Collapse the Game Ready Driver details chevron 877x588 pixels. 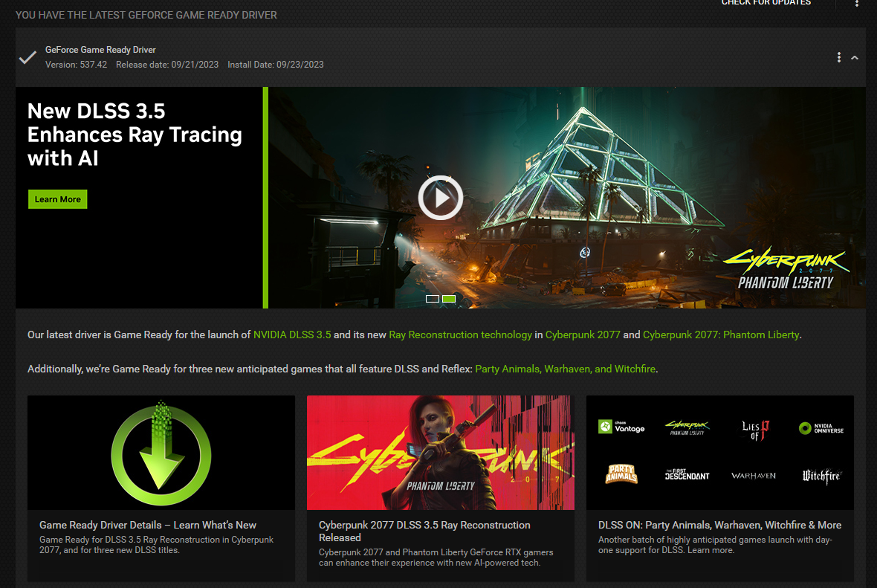pos(855,58)
